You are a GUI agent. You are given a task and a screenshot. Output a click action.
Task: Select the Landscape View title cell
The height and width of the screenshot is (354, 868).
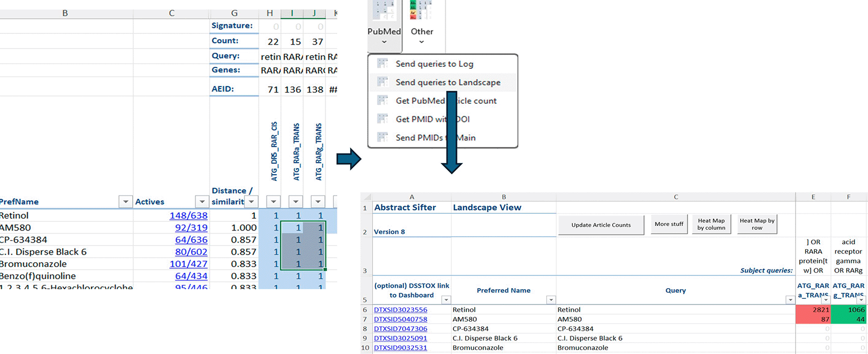coord(503,207)
